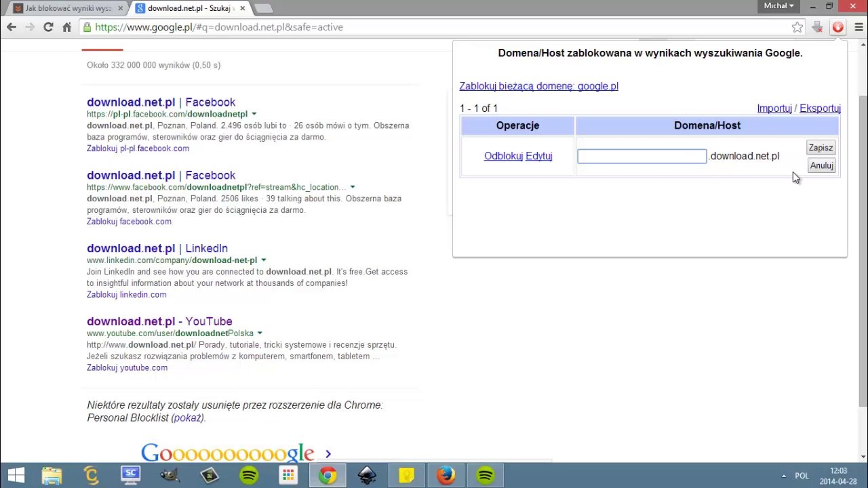
Task: Open a new browser tab
Action: (264, 9)
